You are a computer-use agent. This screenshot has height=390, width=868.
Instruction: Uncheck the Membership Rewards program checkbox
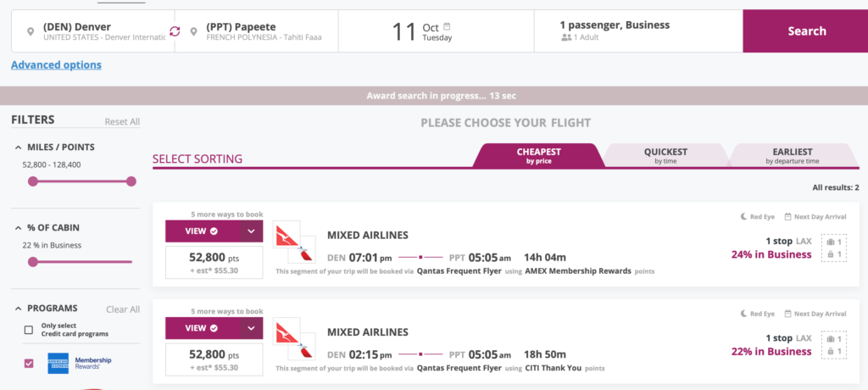tap(29, 363)
